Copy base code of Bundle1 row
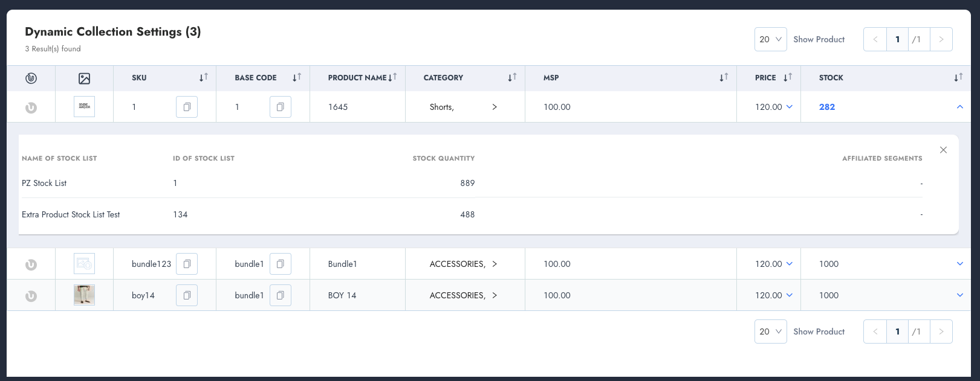The height and width of the screenshot is (381, 980). pyautogui.click(x=281, y=264)
